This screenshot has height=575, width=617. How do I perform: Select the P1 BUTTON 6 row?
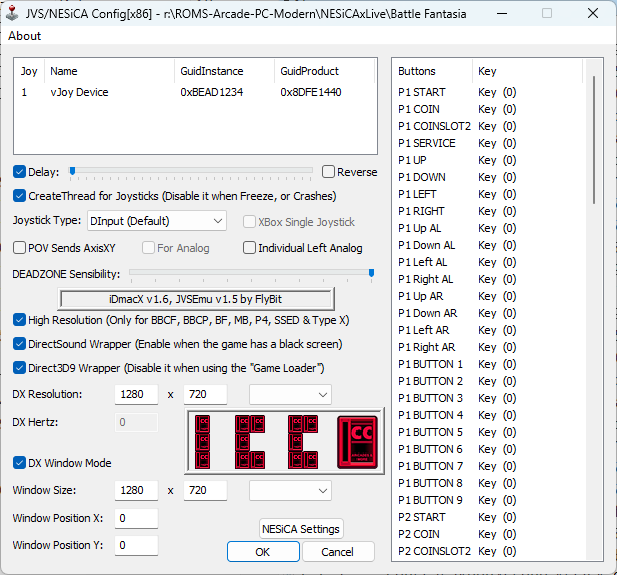pyautogui.click(x=488, y=449)
